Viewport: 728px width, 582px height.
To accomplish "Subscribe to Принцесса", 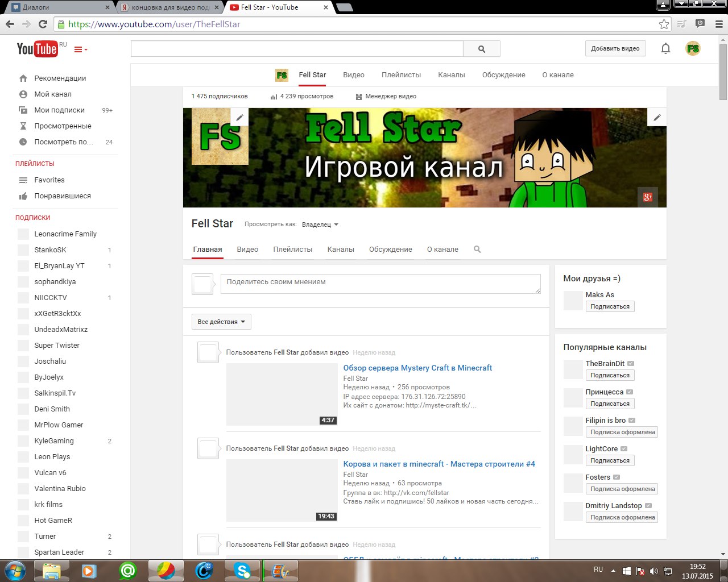I will click(x=610, y=404).
